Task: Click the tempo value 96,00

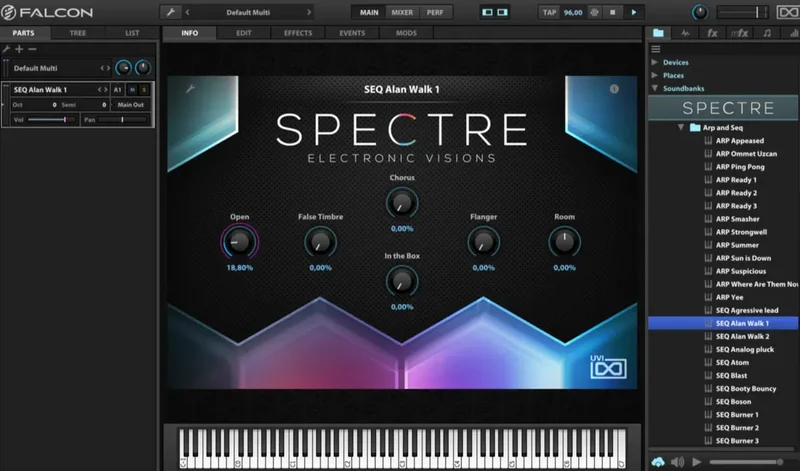Action: pos(573,12)
